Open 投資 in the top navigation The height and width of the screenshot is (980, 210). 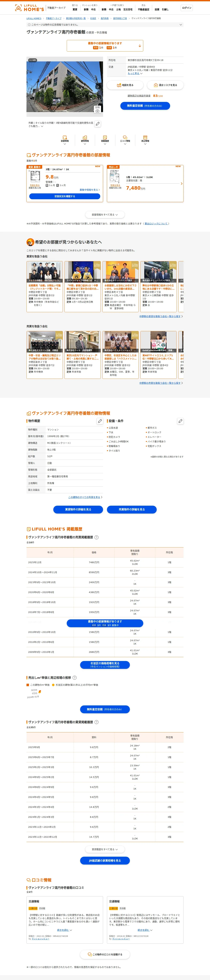157,9
